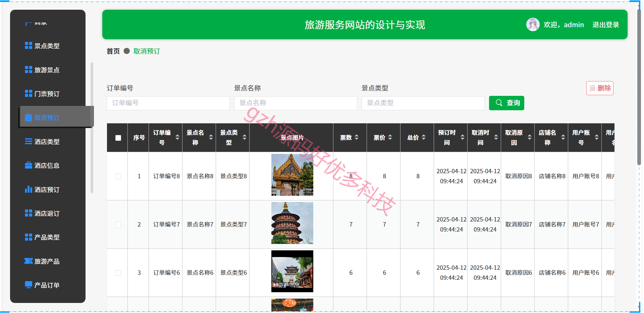
Task: Click the clipboard icon beside 取消预订
Action: [x=29, y=118]
